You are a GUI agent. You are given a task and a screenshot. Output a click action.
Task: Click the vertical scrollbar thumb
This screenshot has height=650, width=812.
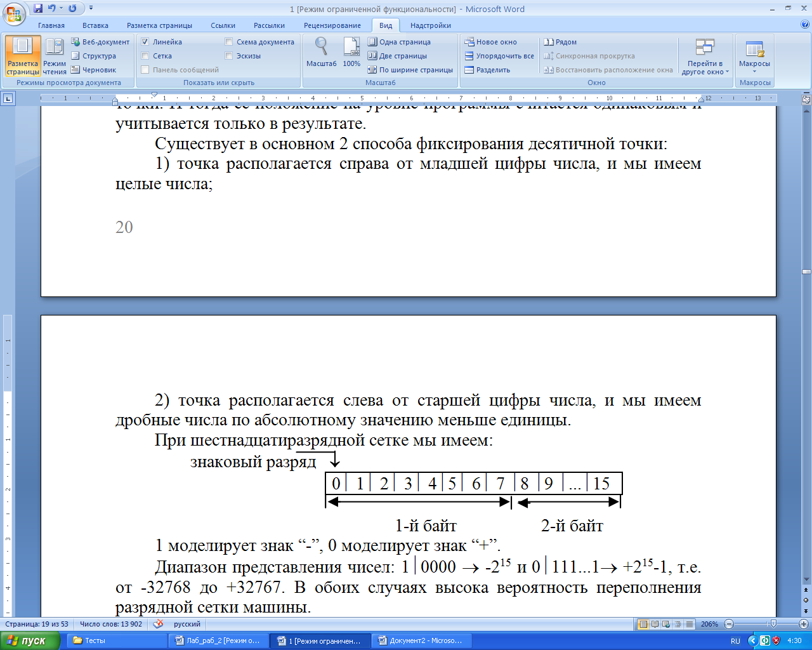tap(806, 272)
